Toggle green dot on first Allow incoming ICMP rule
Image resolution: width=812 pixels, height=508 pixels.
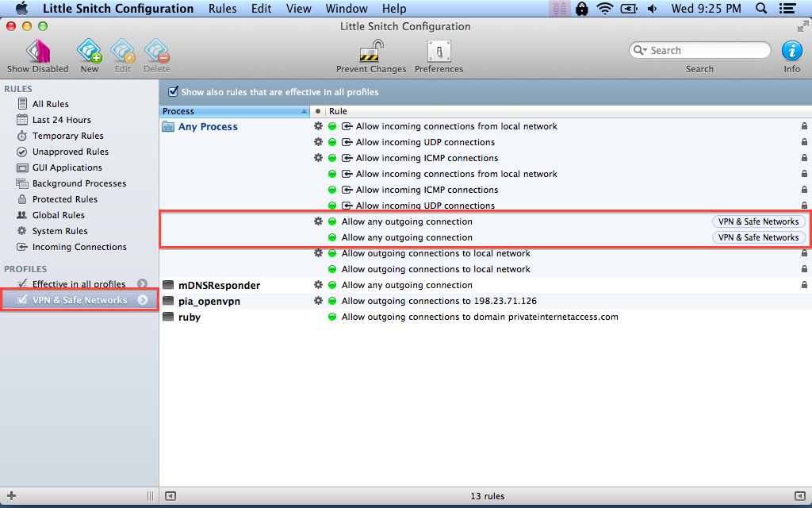(332, 158)
